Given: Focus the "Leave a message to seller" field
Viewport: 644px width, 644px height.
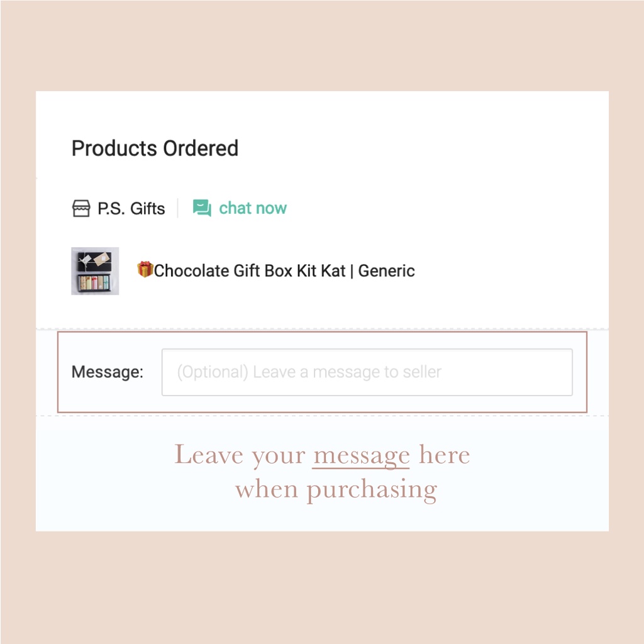Looking at the screenshot, I should [x=367, y=372].
